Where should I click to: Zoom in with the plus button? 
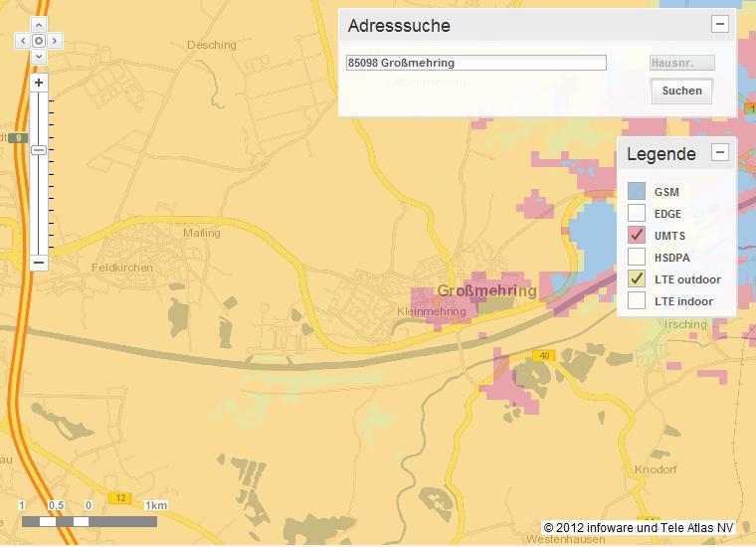coord(39,83)
